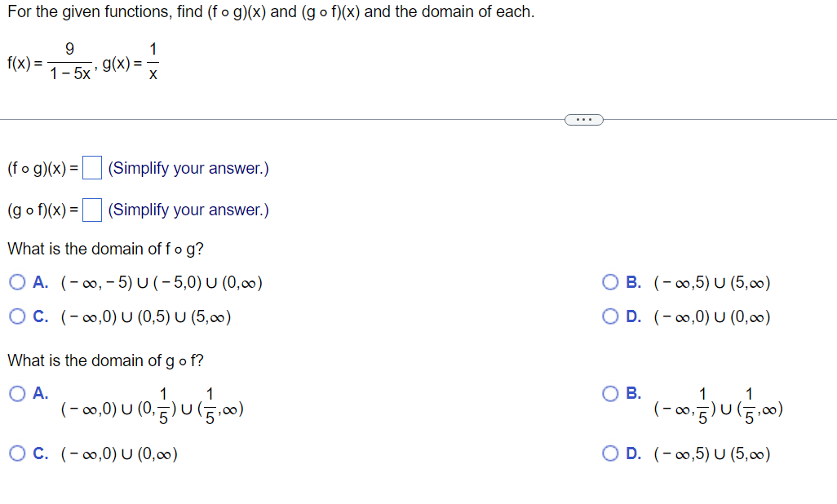Image resolution: width=837 pixels, height=504 pixels.
Task: Expand the ellipsis question details control
Action: click(x=583, y=119)
